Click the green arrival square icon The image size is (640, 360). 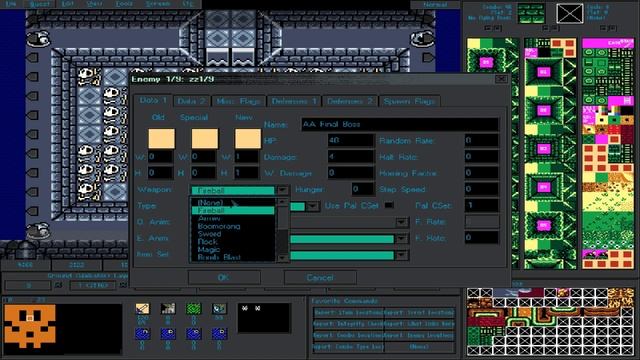click(x=193, y=309)
